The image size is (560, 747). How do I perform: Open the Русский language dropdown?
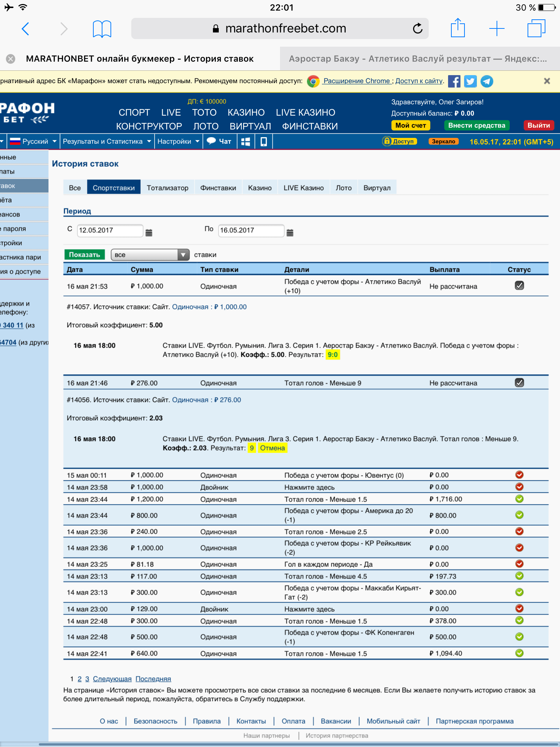point(34,142)
